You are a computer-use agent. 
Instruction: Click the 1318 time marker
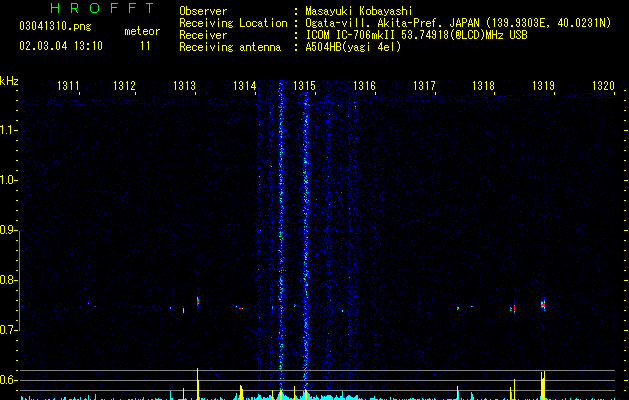click(x=483, y=86)
